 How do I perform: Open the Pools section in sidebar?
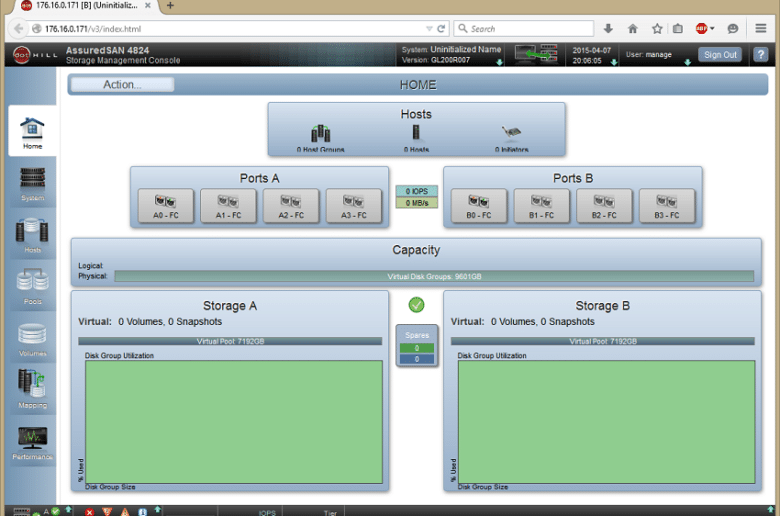click(32, 287)
